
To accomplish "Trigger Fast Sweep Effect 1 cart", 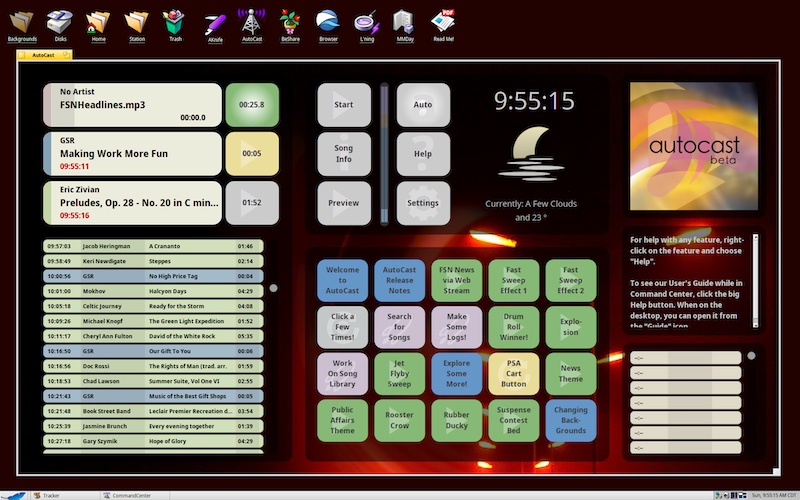I will click(x=514, y=280).
